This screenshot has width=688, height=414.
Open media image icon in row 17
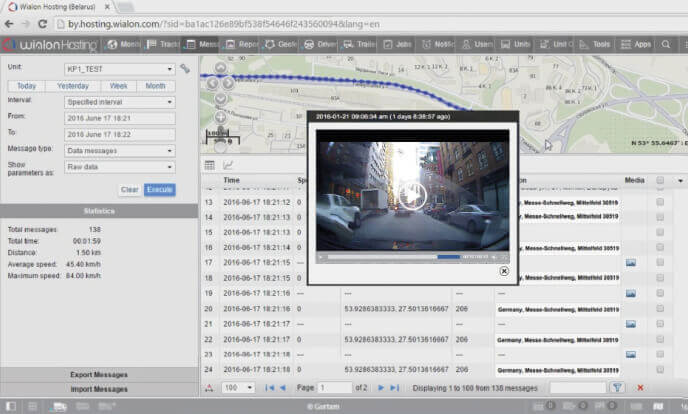point(631,263)
